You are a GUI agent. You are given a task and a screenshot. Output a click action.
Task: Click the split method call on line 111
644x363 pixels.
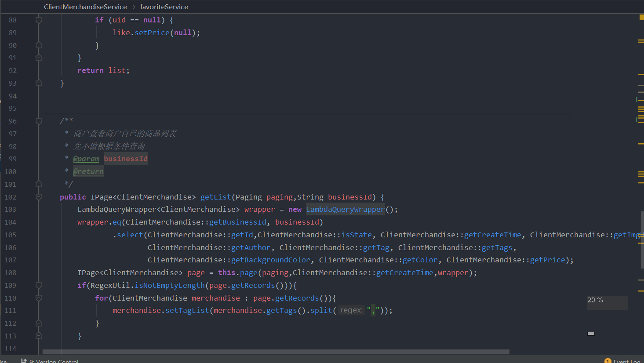coord(321,310)
